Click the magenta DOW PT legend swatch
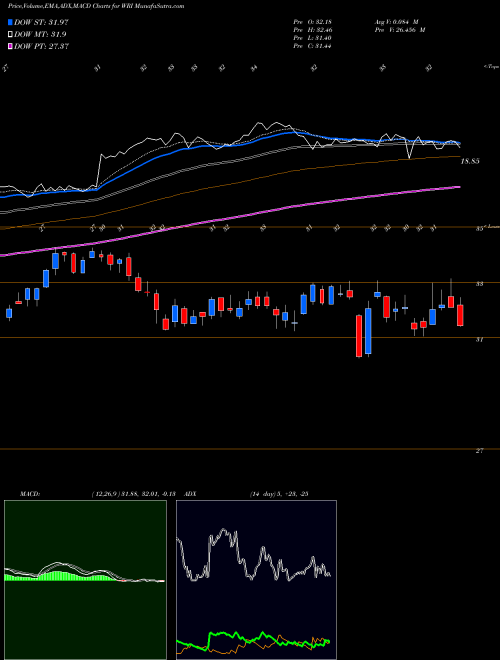Viewport: 500px width, 660px height. click(11, 46)
